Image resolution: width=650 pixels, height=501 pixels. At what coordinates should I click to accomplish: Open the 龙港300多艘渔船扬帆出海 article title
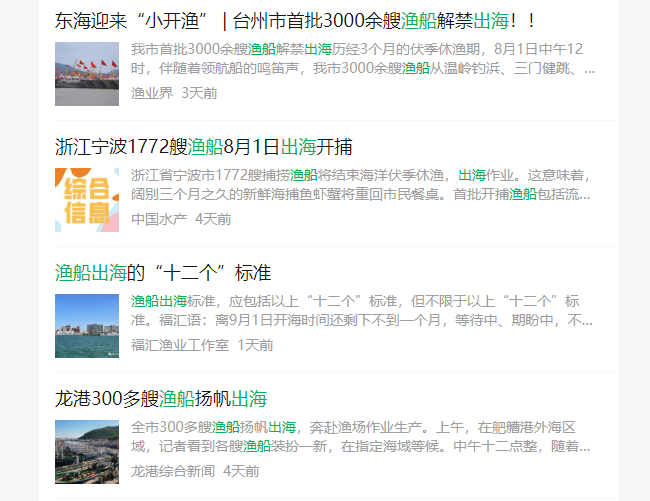161,398
